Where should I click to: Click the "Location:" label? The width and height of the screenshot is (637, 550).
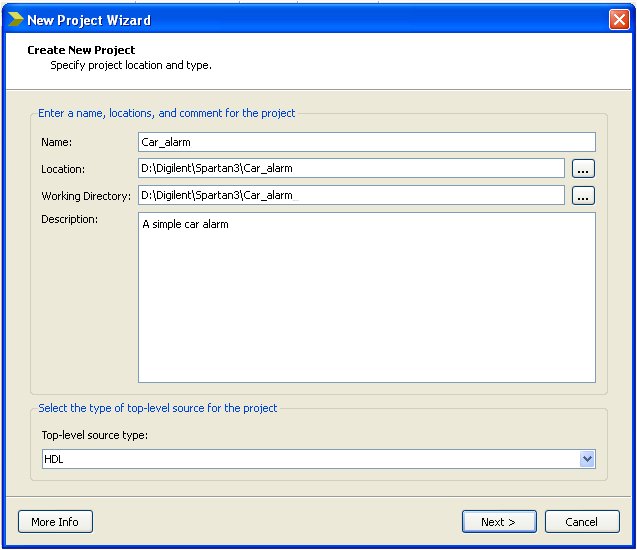[x=63, y=170]
